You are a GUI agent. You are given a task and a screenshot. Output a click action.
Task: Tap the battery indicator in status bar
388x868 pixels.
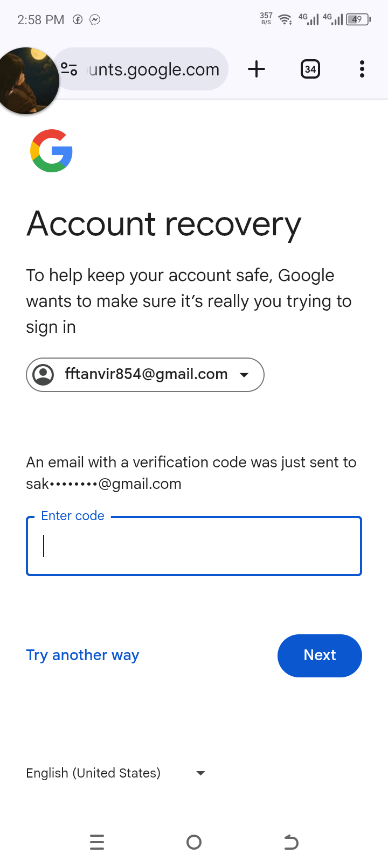[358, 20]
